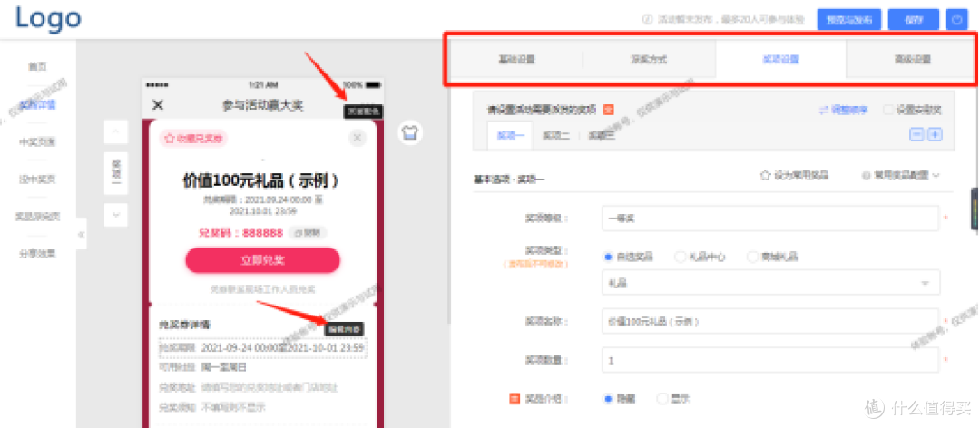Select the 奖项三 sub-tab

pyautogui.click(x=602, y=134)
